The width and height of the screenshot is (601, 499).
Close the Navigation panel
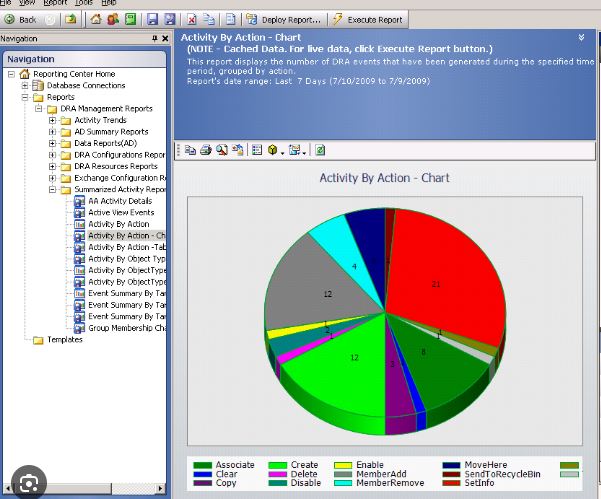click(x=165, y=38)
